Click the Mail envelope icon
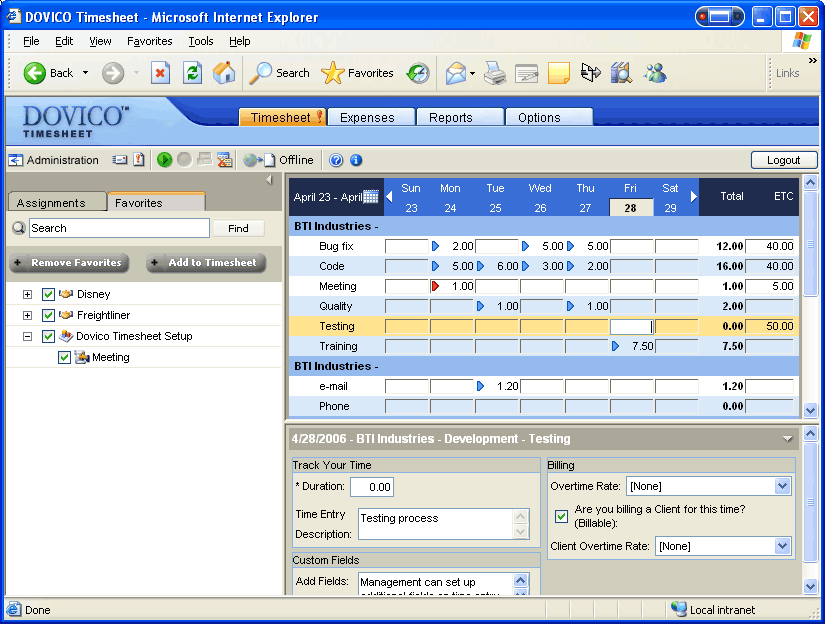This screenshot has width=825, height=624. (456, 73)
